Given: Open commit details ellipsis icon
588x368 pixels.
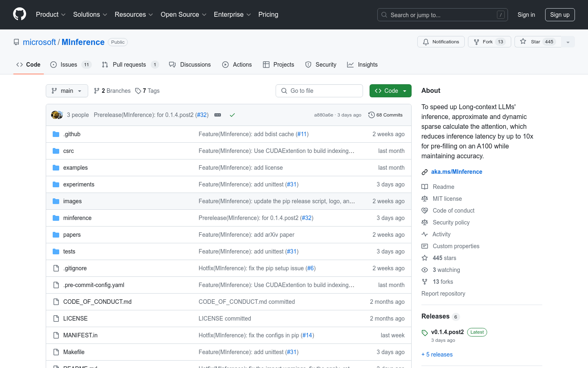Looking at the screenshot, I should pyautogui.click(x=218, y=115).
